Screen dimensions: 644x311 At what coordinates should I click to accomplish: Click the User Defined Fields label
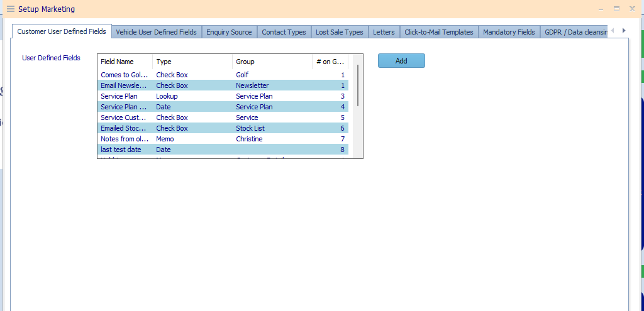(x=51, y=58)
